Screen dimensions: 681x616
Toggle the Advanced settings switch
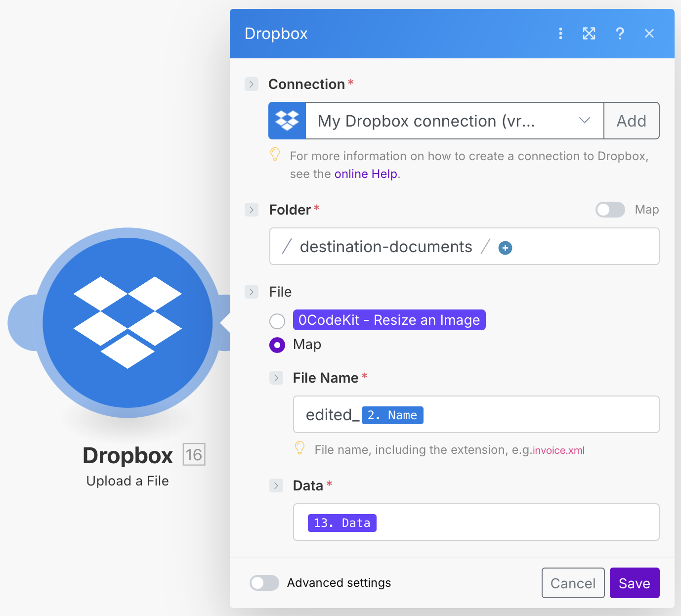(x=264, y=583)
